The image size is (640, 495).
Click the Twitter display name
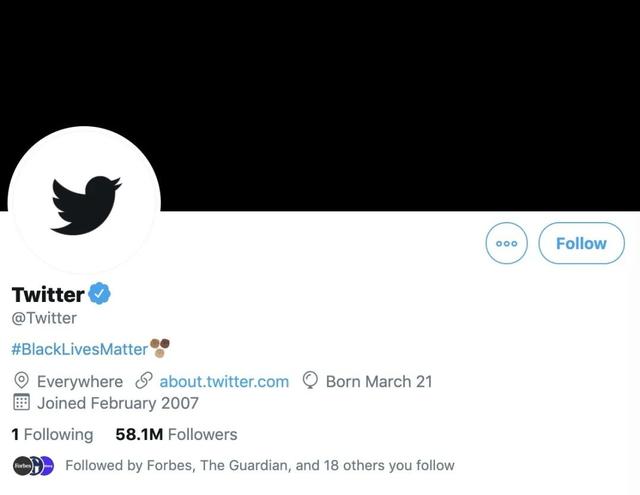pyautogui.click(x=48, y=294)
